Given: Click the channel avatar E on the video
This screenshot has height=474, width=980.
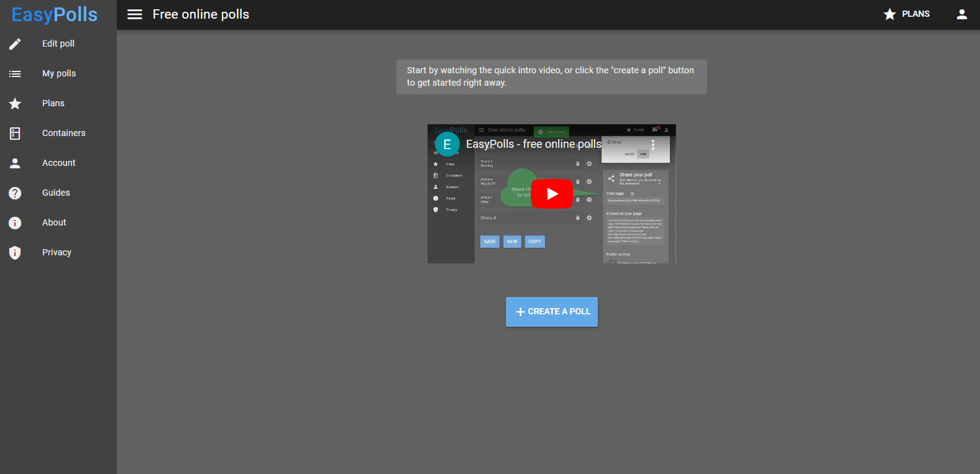Looking at the screenshot, I should (x=447, y=144).
